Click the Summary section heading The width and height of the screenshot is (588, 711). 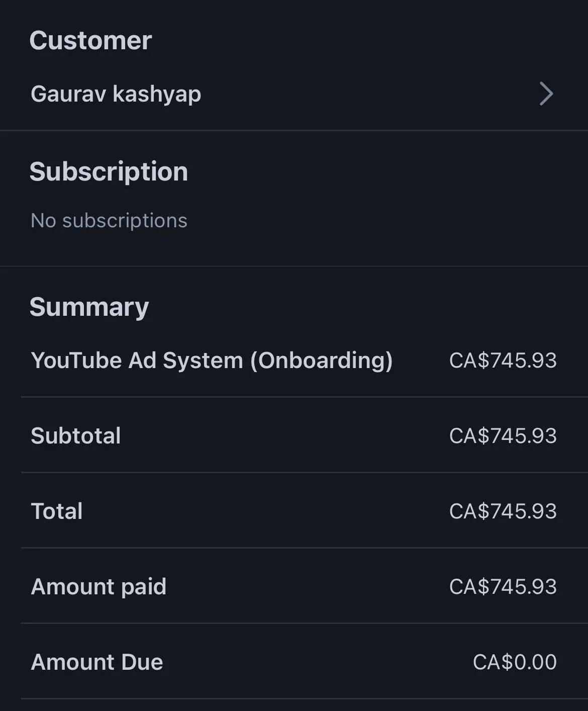point(89,307)
